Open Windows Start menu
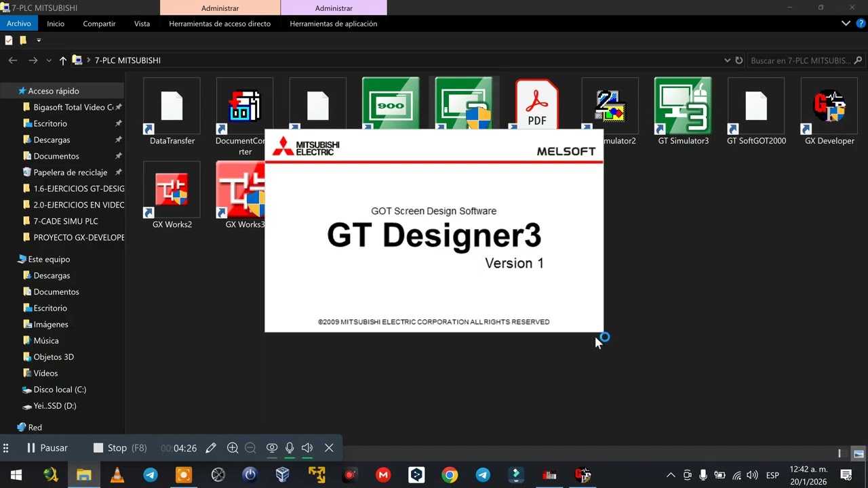This screenshot has width=868, height=488. pyautogui.click(x=16, y=475)
